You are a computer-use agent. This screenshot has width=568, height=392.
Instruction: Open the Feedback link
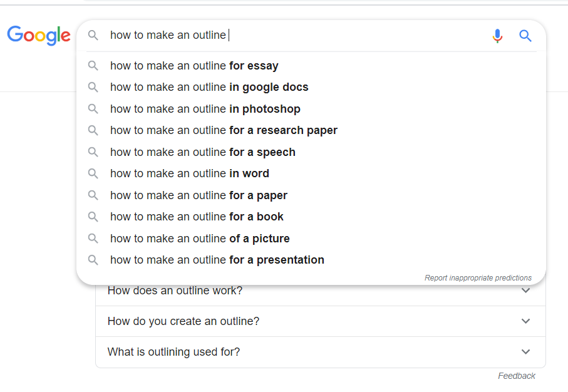tap(517, 376)
